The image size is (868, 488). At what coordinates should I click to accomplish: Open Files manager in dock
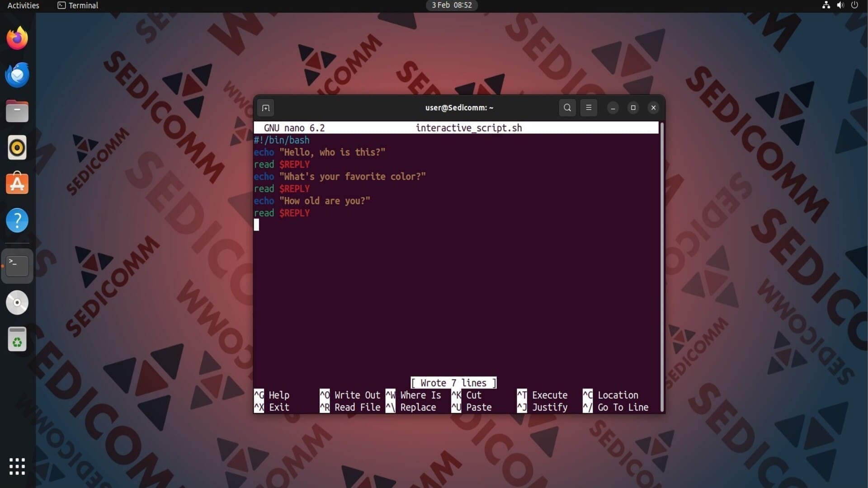17,112
